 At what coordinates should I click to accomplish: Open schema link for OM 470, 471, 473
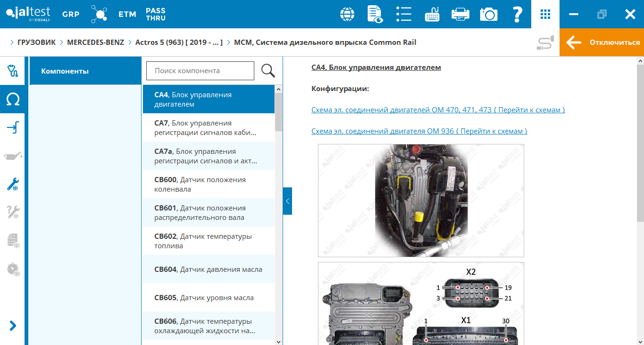click(x=438, y=109)
